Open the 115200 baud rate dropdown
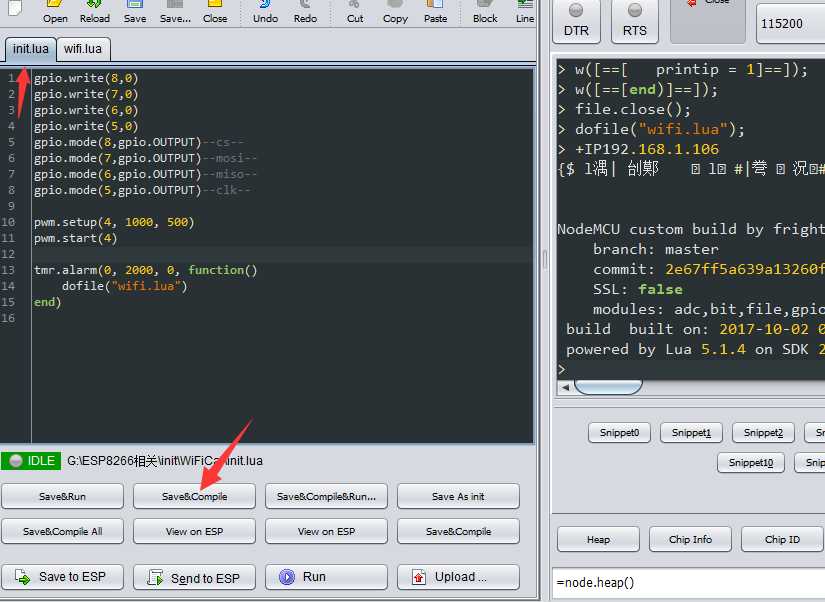The width and height of the screenshot is (825, 602). tap(790, 24)
